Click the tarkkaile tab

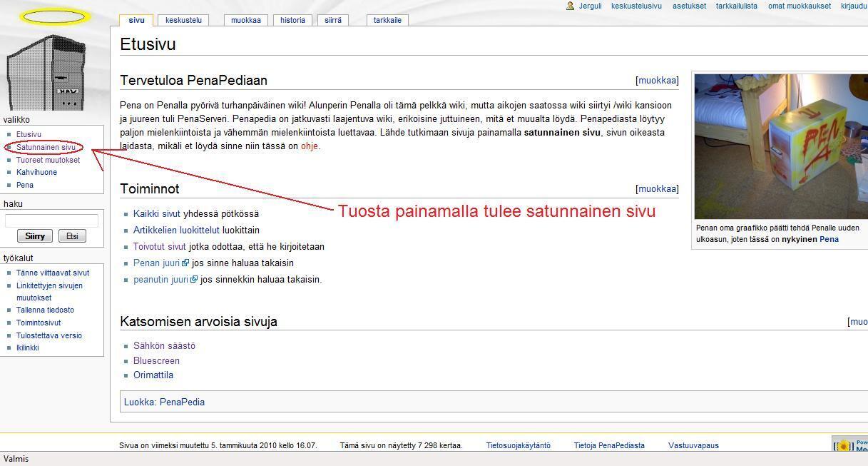click(387, 20)
